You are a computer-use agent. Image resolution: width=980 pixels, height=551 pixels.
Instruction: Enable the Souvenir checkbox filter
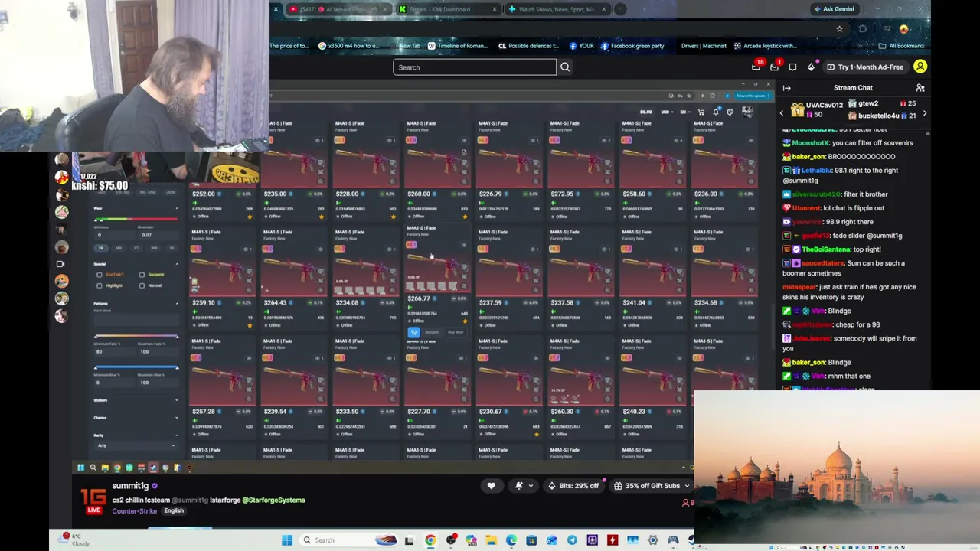pyautogui.click(x=142, y=275)
